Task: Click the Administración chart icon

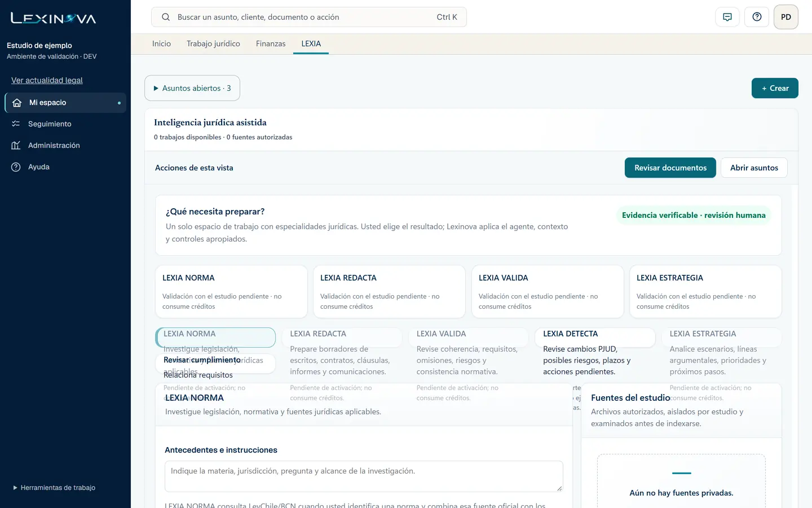Action: [16, 145]
